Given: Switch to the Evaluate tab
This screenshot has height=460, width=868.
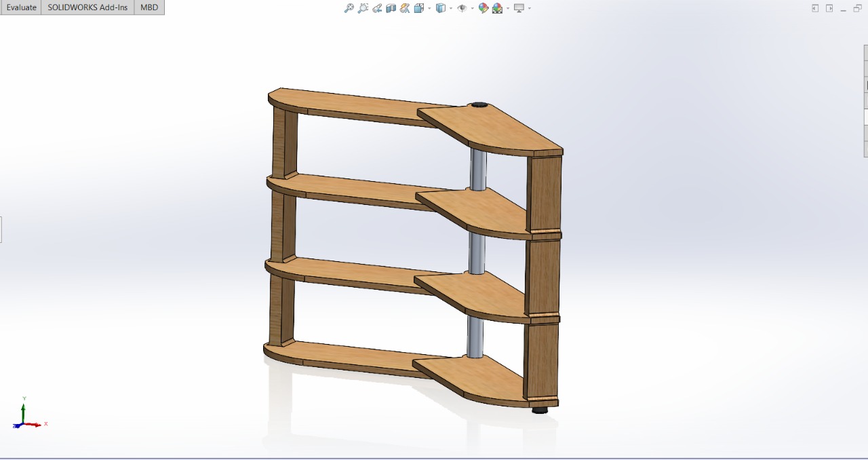Looking at the screenshot, I should coord(21,7).
